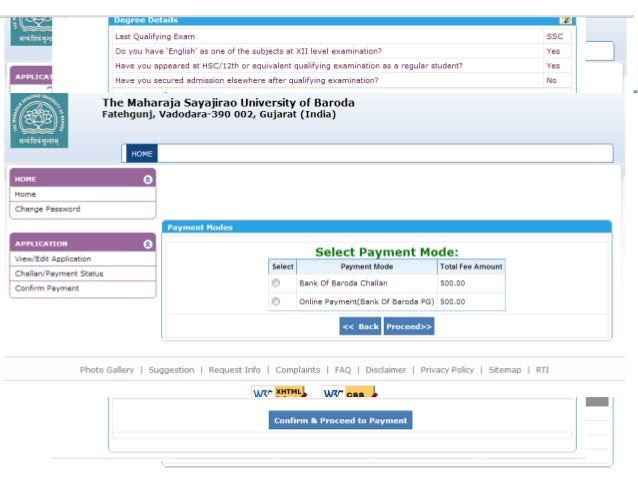Click the edit pencil icon in Degree Details
The height and width of the screenshot is (479, 638).
tap(566, 20)
